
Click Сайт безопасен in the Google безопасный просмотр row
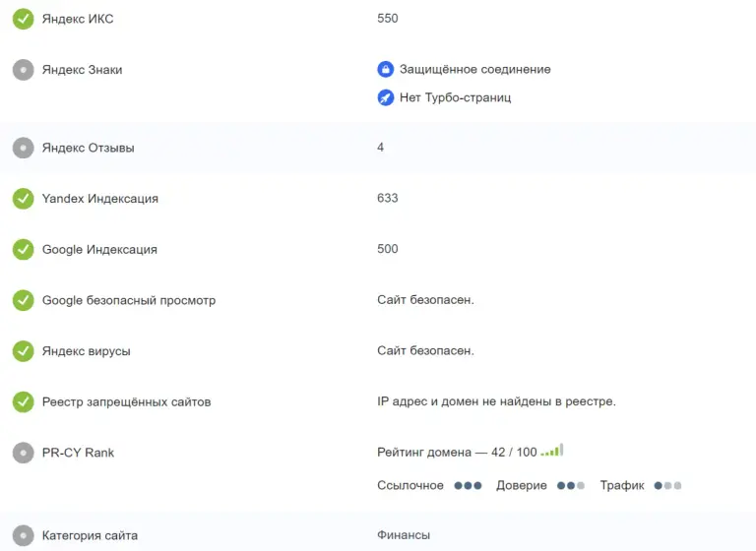tap(425, 300)
